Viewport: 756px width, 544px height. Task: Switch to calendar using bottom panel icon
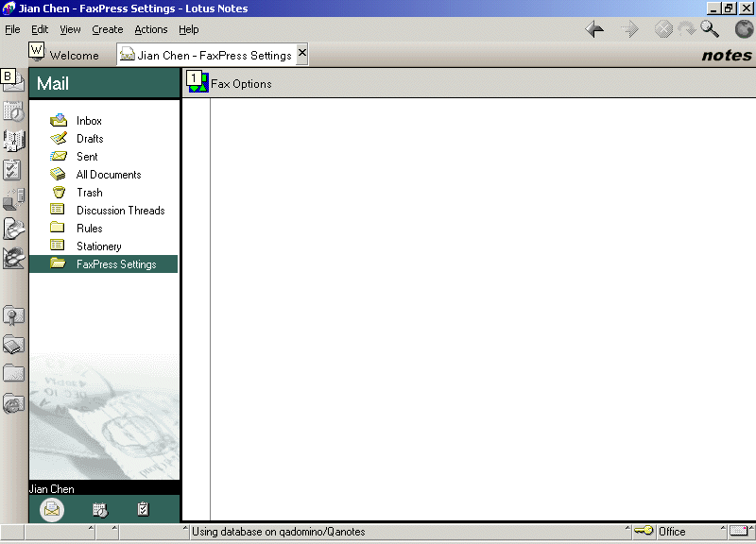(99, 510)
